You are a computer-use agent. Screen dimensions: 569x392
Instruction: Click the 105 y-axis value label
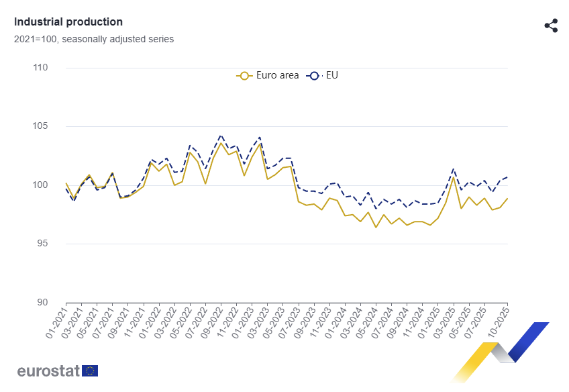[40, 126]
